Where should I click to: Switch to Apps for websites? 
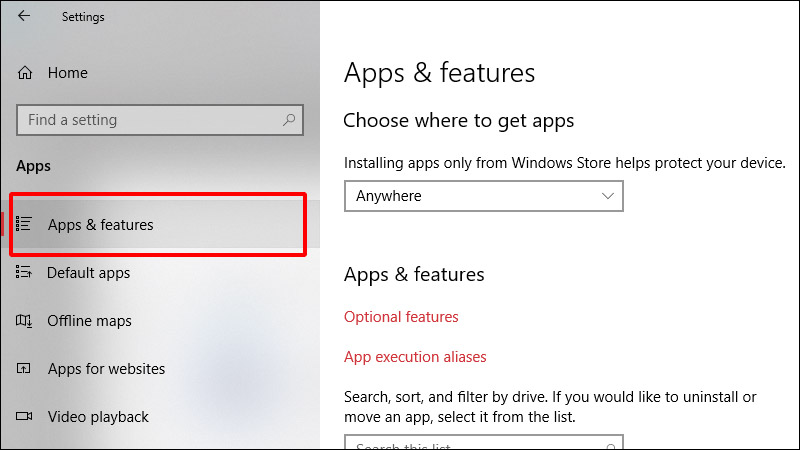tap(158, 368)
